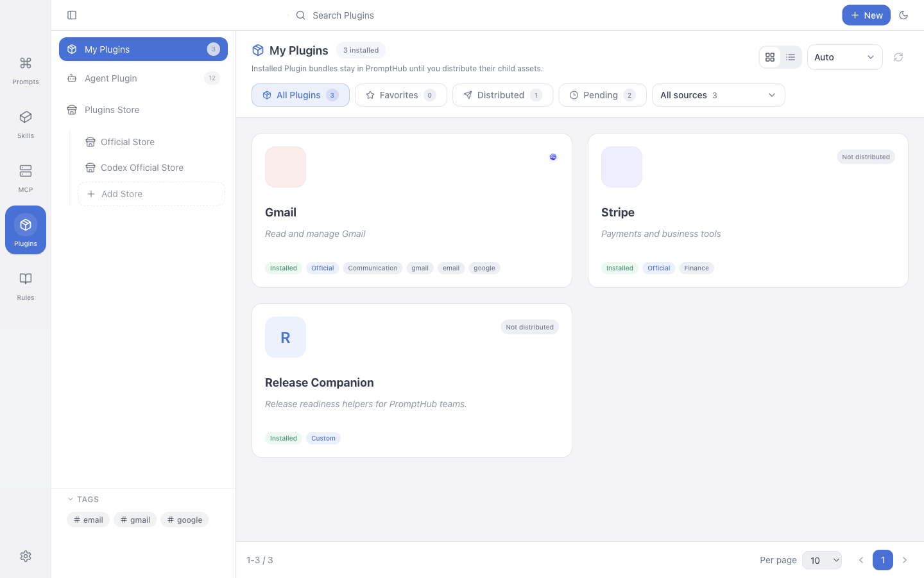Select the Pending tab
This screenshot has height=578, width=924.
coord(603,95)
